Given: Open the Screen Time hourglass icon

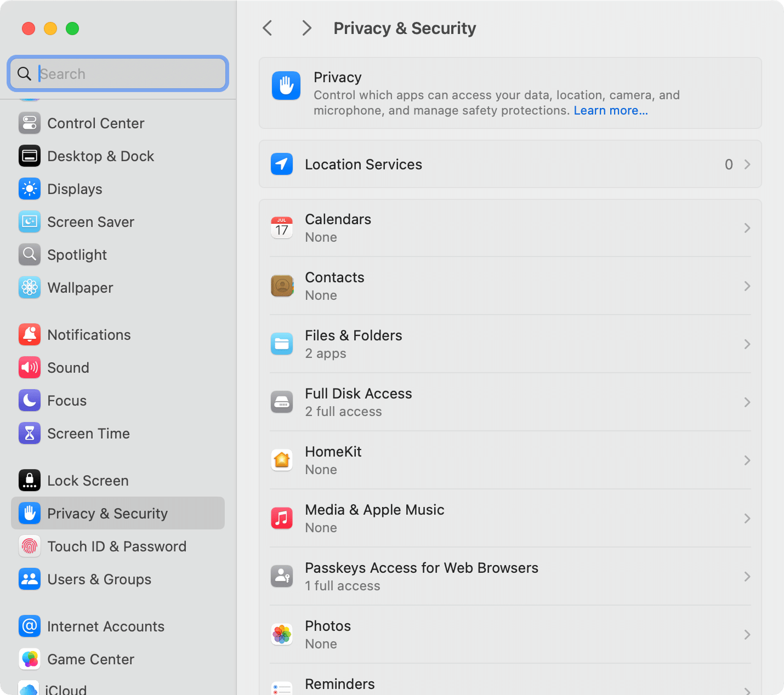Looking at the screenshot, I should [x=30, y=434].
